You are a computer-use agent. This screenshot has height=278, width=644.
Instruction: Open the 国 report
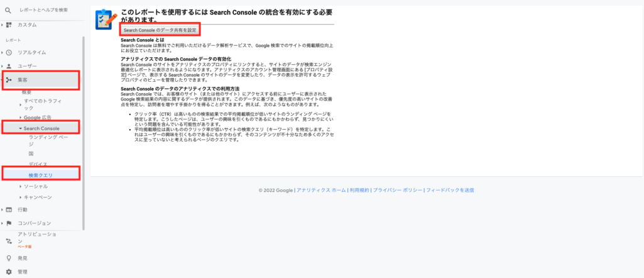click(x=31, y=153)
